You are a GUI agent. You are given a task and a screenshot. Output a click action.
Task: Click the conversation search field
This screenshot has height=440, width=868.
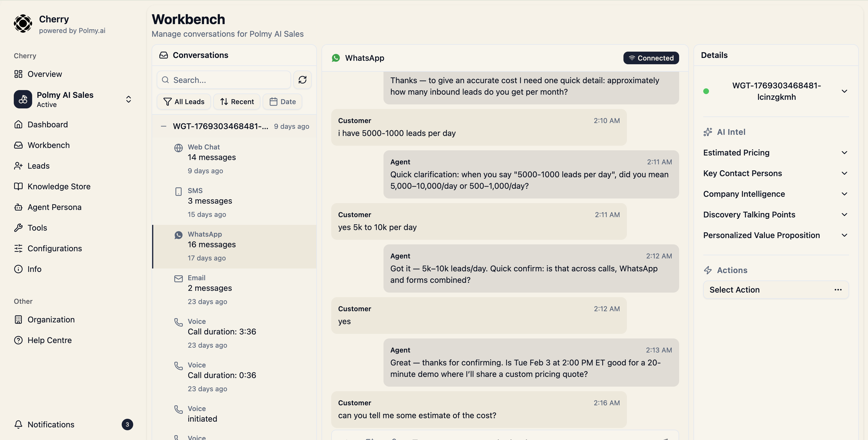tap(224, 80)
